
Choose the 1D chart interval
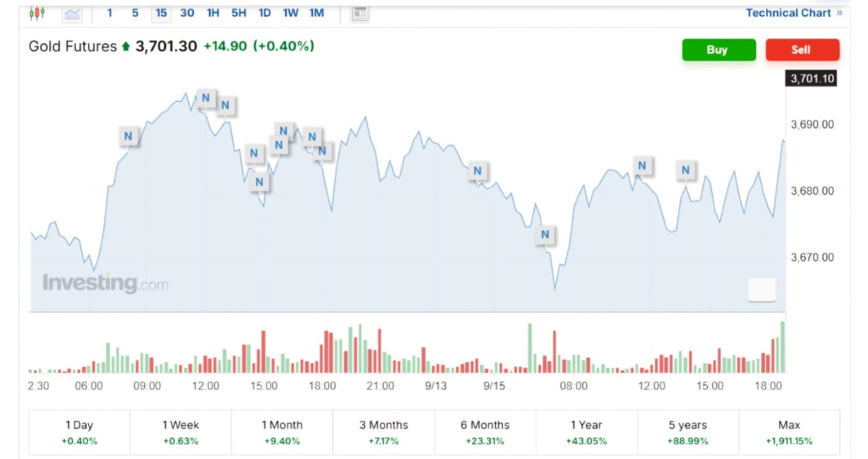tap(264, 13)
